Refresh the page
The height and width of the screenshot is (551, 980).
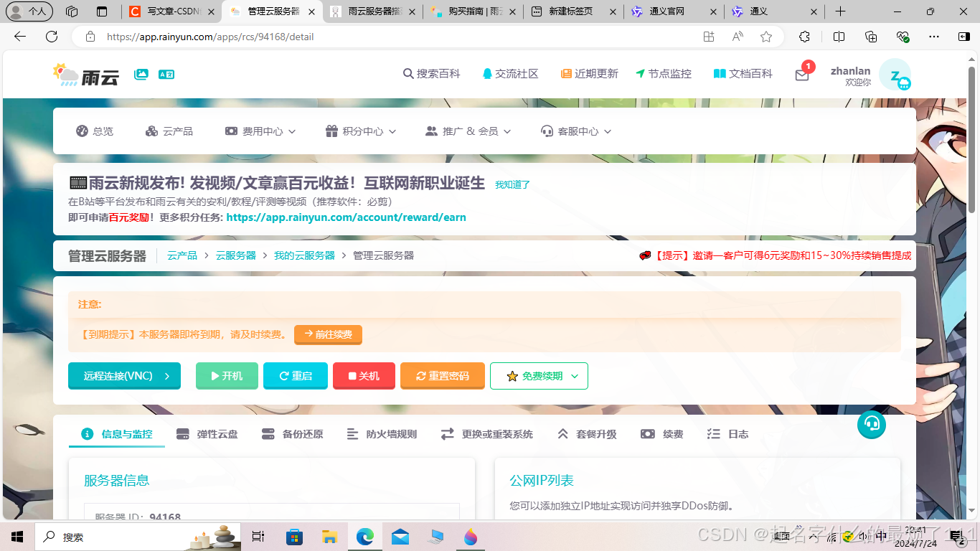pos(52,37)
